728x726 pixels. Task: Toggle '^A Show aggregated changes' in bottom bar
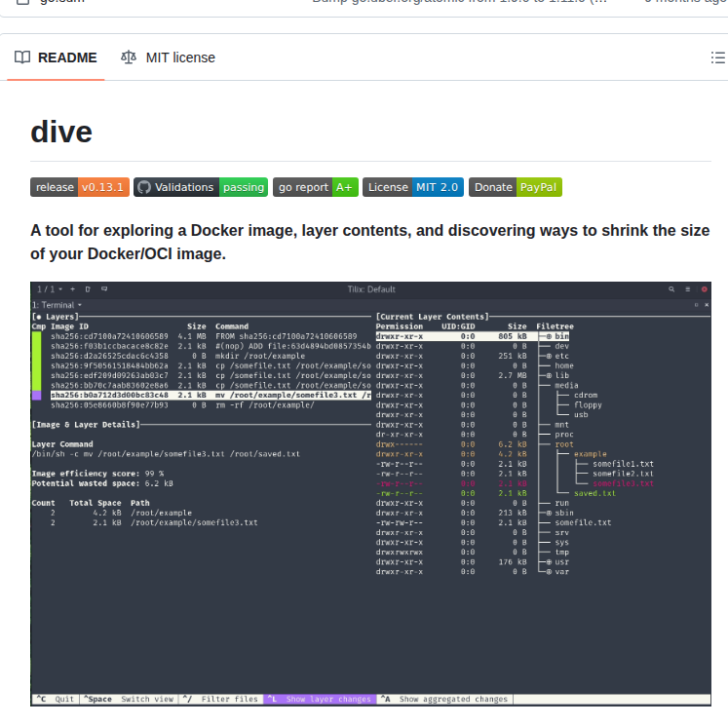point(444,699)
